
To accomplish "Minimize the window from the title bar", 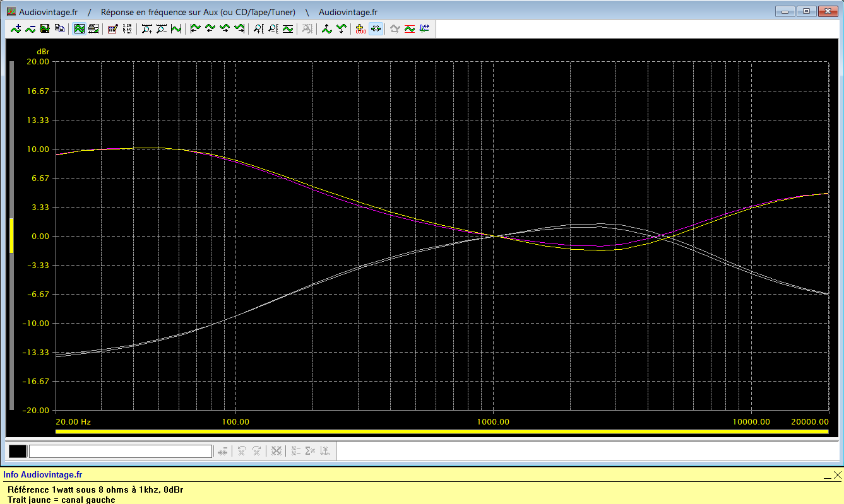I will coord(785,11).
